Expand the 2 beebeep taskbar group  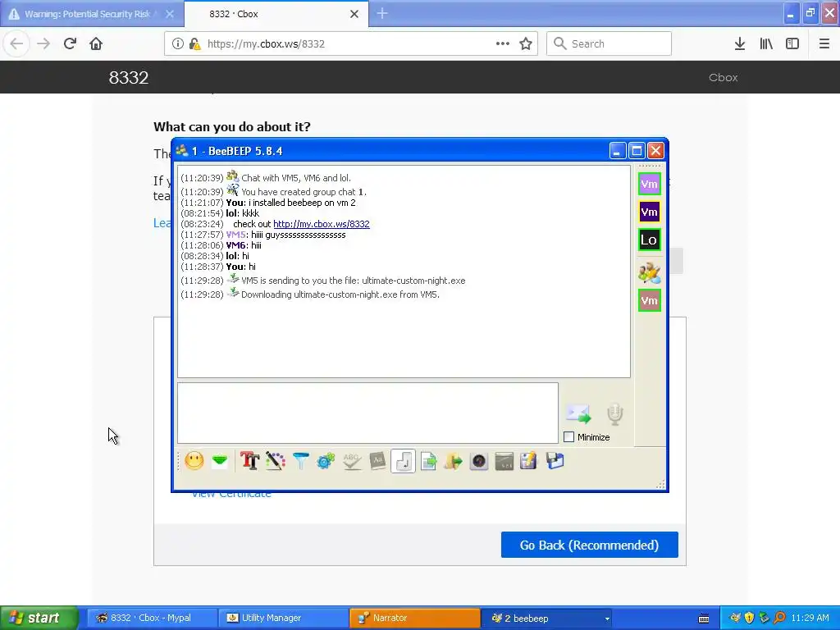click(x=547, y=618)
